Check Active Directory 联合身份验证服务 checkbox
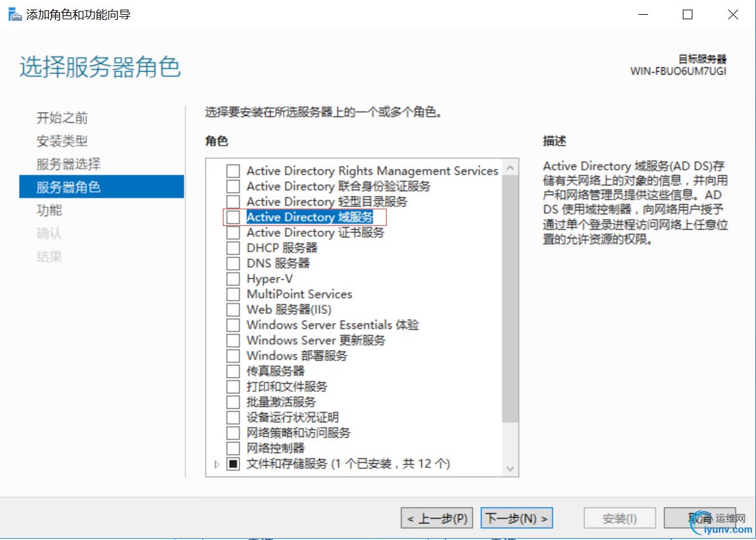The height and width of the screenshot is (540, 756). [233, 187]
